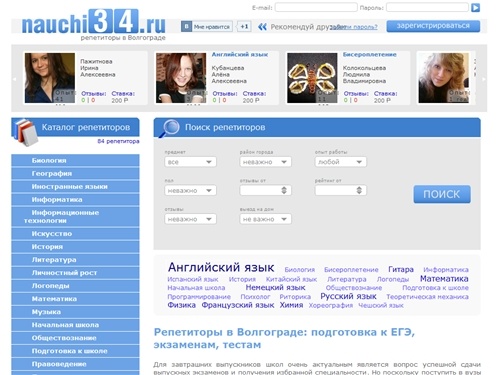Select География in the catalog menu

click(x=75, y=173)
